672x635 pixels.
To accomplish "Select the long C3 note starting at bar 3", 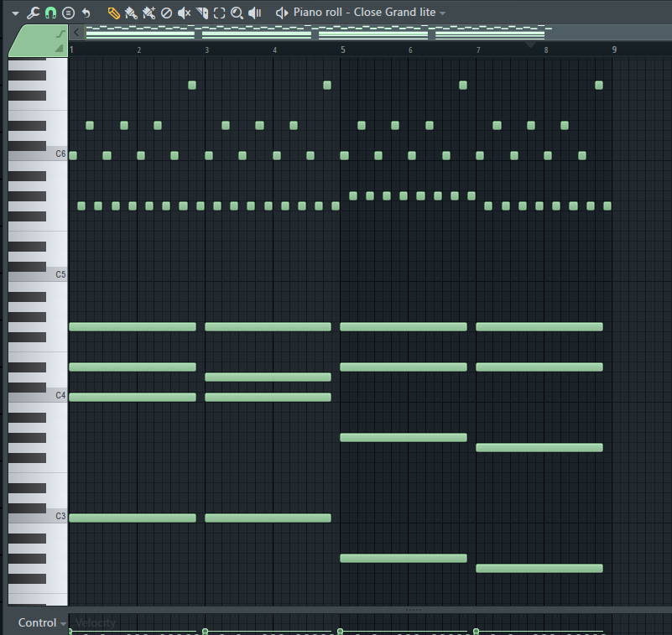I will coord(268,518).
